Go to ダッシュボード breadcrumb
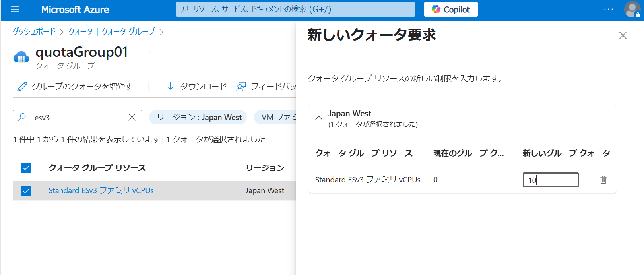This screenshot has height=275, width=644. pos(34,31)
